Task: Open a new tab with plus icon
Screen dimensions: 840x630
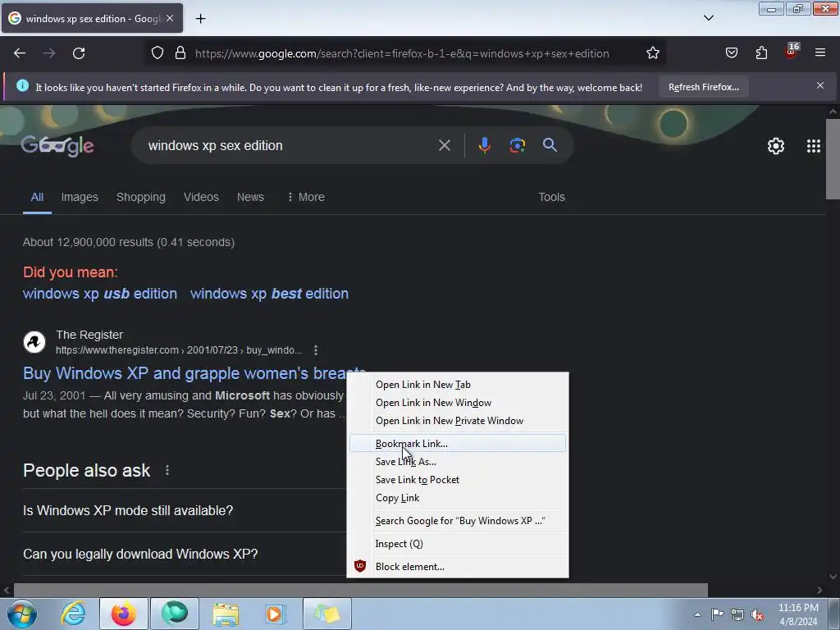Action: coord(200,19)
